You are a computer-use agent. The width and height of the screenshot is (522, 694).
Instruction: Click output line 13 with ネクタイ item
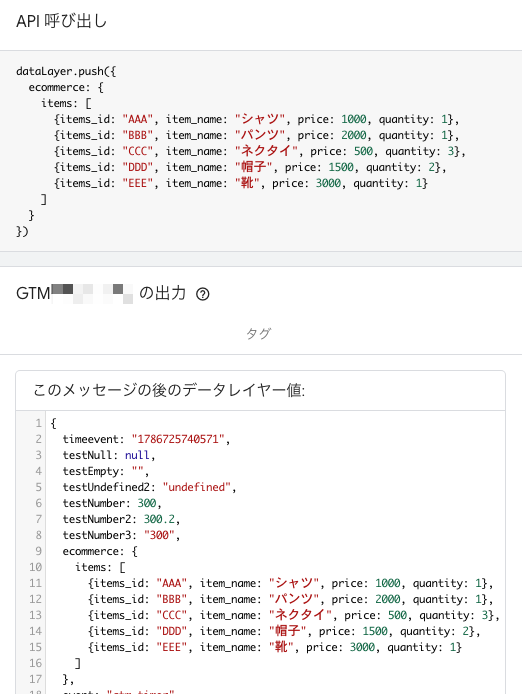point(294,615)
